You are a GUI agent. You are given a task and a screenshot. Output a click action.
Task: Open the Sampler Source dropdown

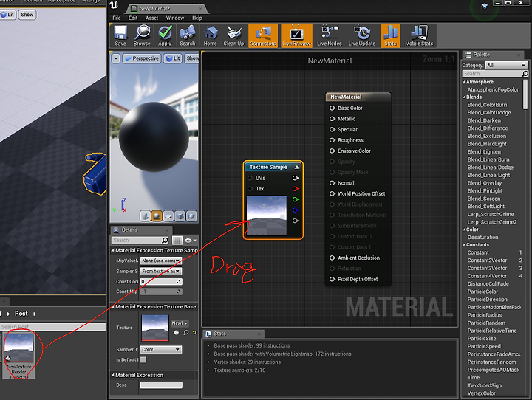coord(161,271)
